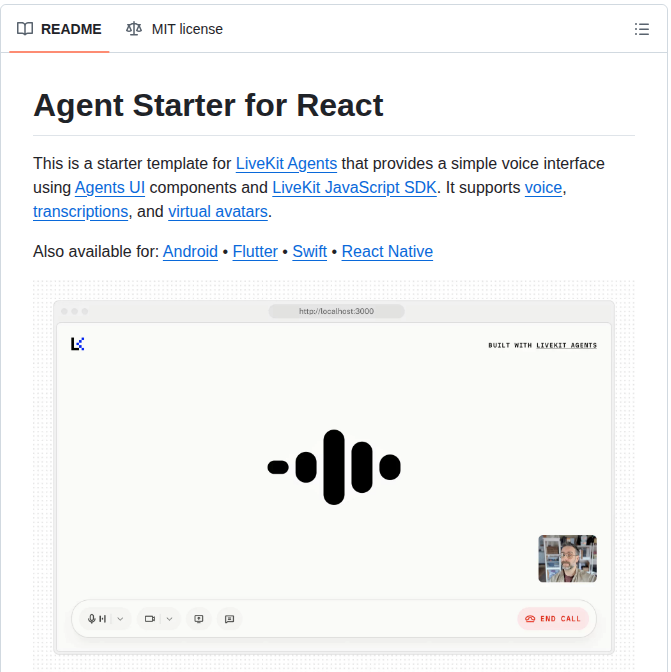Open the React Native version link
671x672 pixels.
[387, 252]
